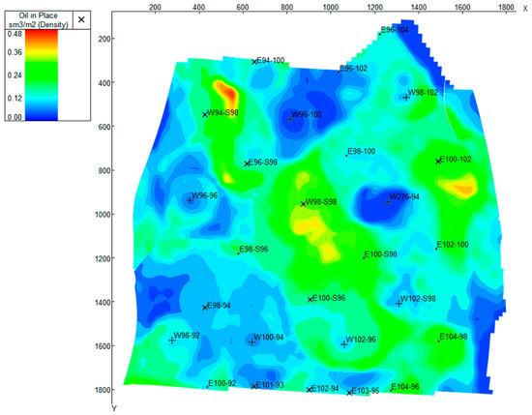Select the E100-102 well cross marker

[x=438, y=162]
